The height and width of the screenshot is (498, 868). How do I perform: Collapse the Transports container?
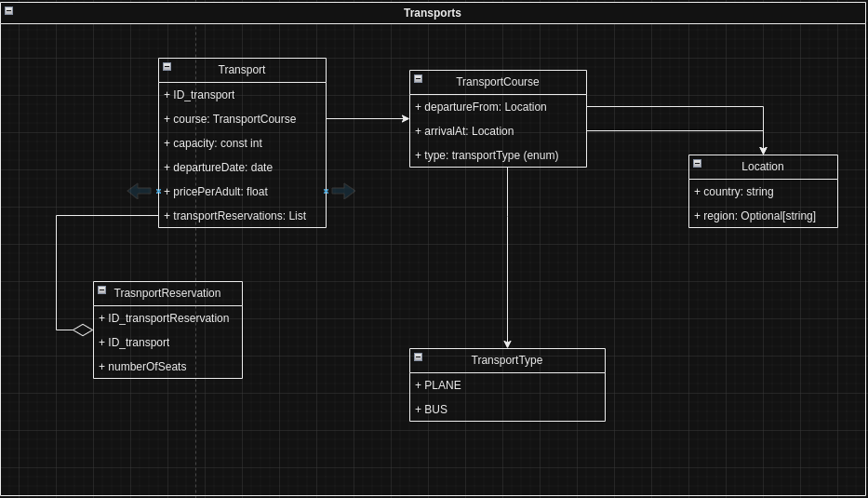click(9, 10)
